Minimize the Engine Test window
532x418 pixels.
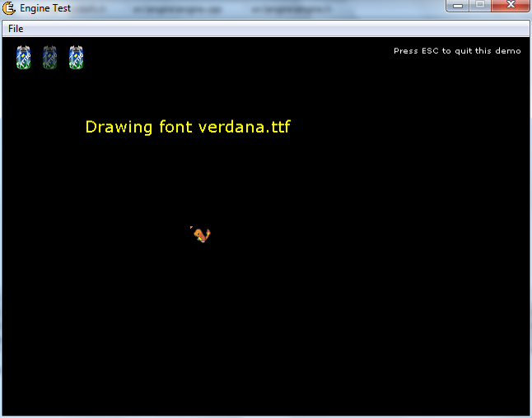pyautogui.click(x=457, y=7)
